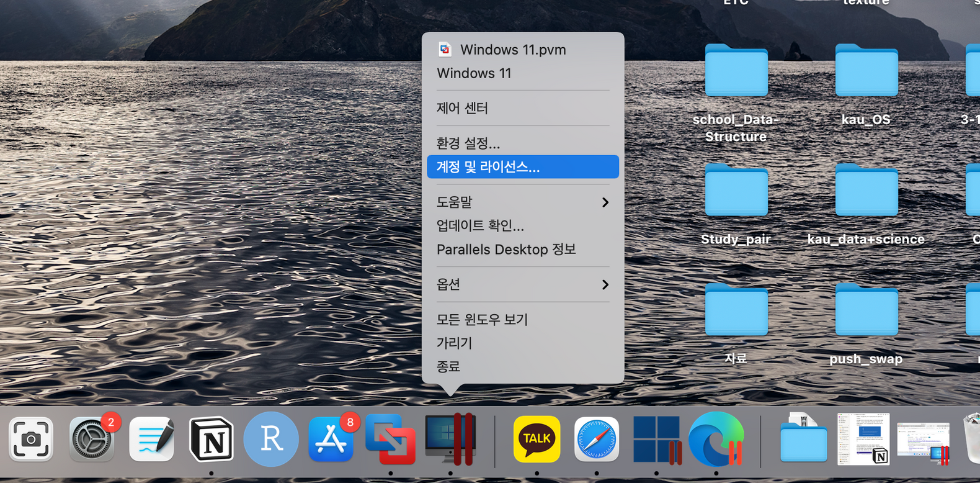Open the Windows 11 VM Dock icon

(x=656, y=440)
